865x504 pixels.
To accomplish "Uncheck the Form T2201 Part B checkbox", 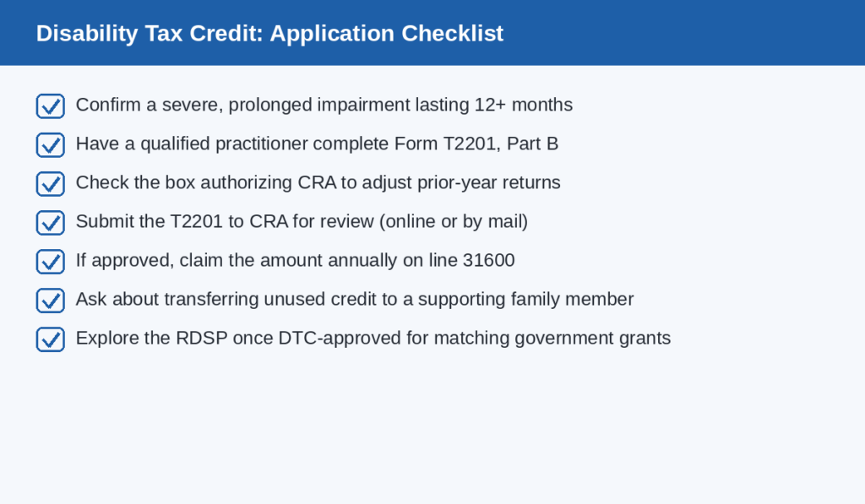I will pyautogui.click(x=51, y=145).
